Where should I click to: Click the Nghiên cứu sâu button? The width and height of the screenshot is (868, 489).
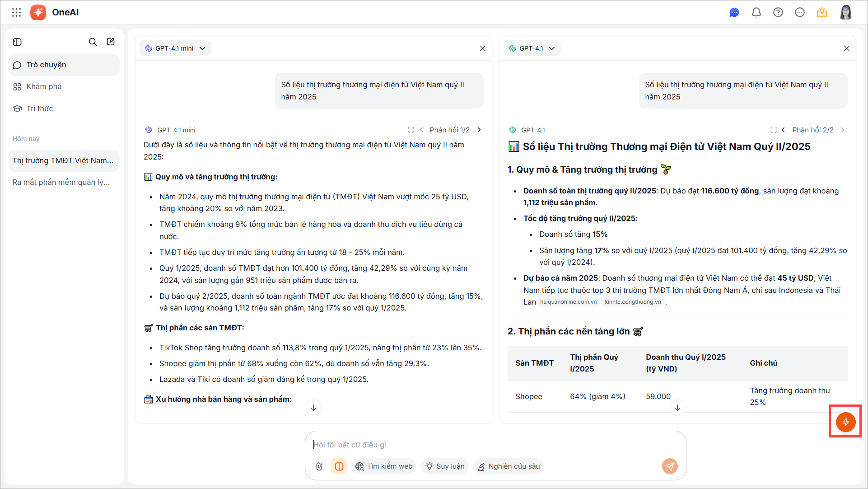coord(509,466)
